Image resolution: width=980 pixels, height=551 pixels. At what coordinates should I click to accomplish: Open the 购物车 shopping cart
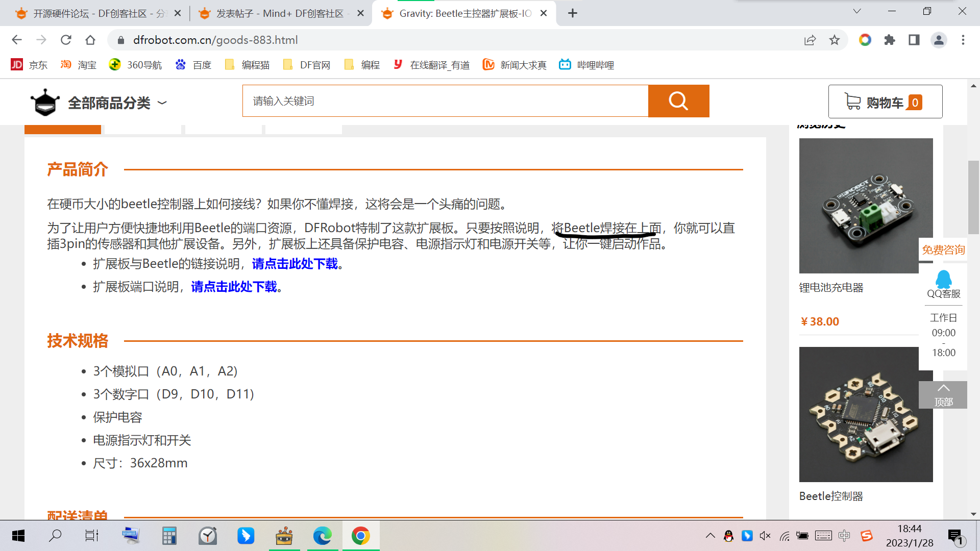(x=885, y=102)
